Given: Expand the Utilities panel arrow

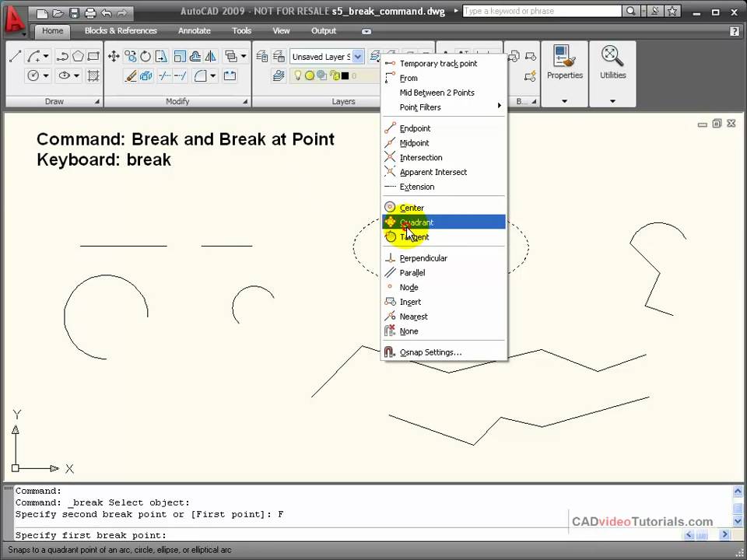Looking at the screenshot, I should (612, 101).
